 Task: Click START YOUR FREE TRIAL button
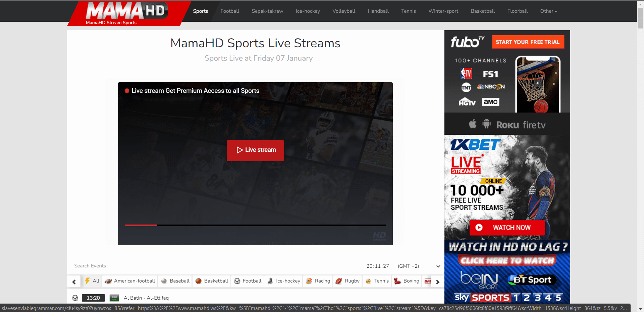tap(528, 42)
